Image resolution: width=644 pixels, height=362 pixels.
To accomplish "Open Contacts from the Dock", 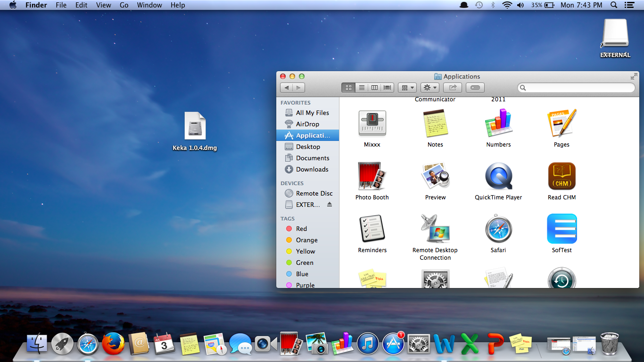I will pos(139,344).
